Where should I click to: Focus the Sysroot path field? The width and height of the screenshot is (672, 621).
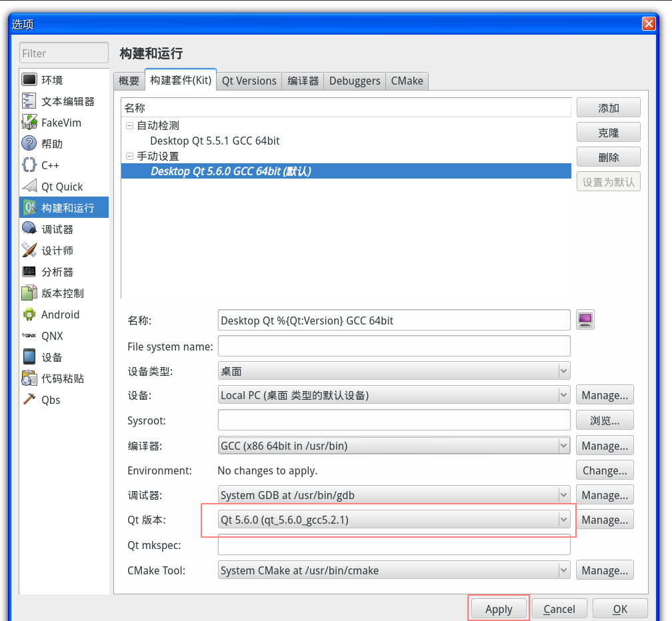[x=394, y=420]
